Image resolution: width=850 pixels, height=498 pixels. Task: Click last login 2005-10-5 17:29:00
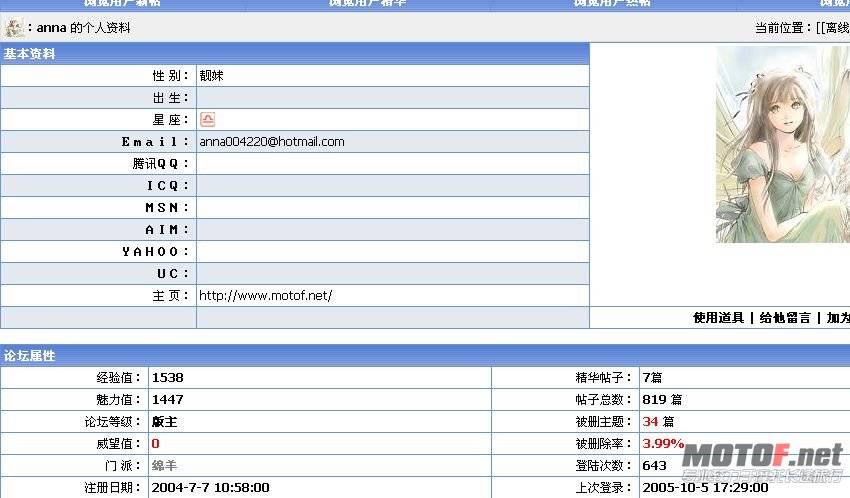705,488
